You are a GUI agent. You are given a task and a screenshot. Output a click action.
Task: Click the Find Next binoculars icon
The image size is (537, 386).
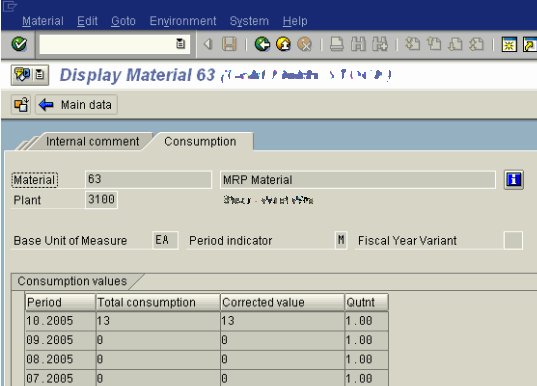click(x=380, y=44)
